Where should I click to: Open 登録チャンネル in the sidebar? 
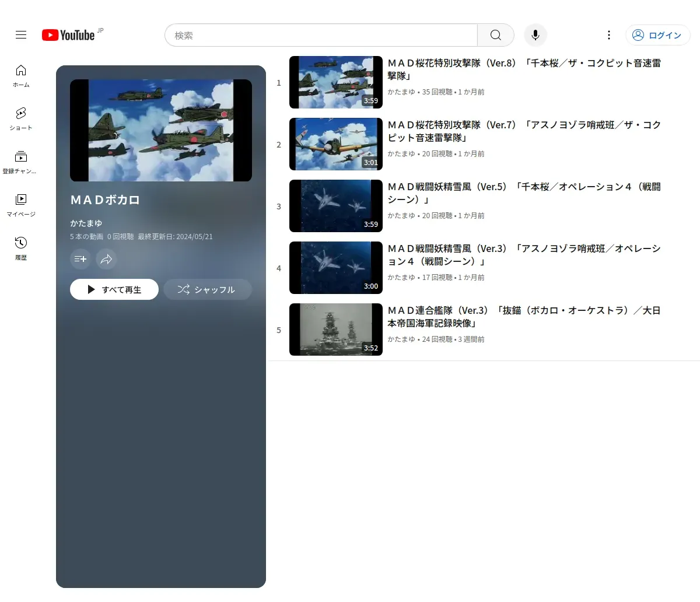pyautogui.click(x=21, y=162)
